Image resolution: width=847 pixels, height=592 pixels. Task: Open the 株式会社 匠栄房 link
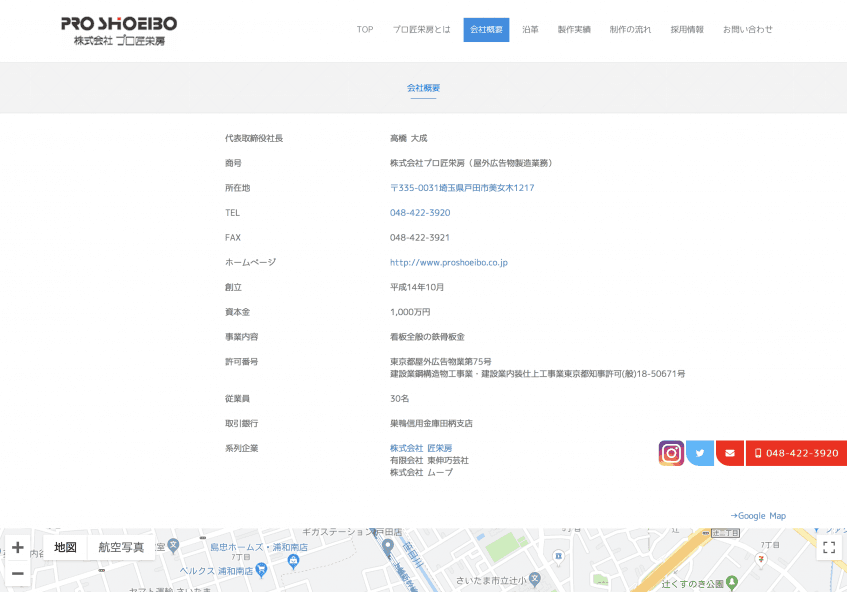(421, 448)
